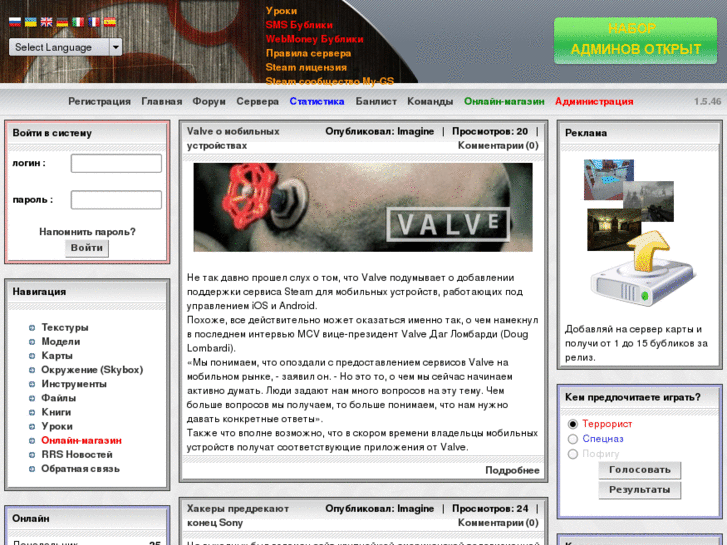Open Администрация from the menu bar
Viewport: 727px width, 545px height.
[x=594, y=101]
